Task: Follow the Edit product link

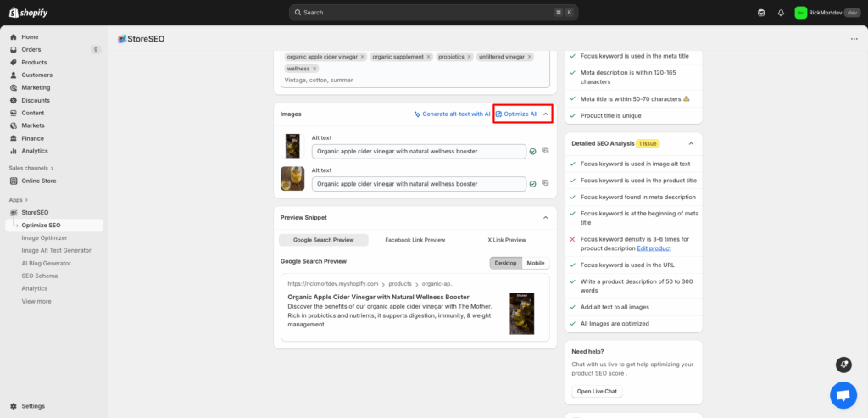Action: click(654, 248)
